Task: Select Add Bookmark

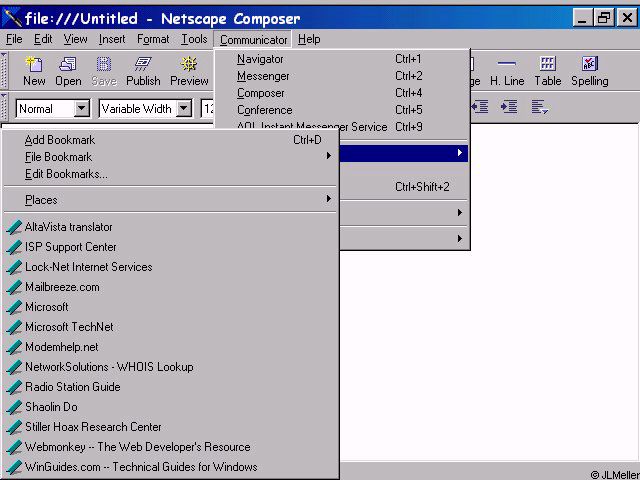Action: tap(170, 140)
